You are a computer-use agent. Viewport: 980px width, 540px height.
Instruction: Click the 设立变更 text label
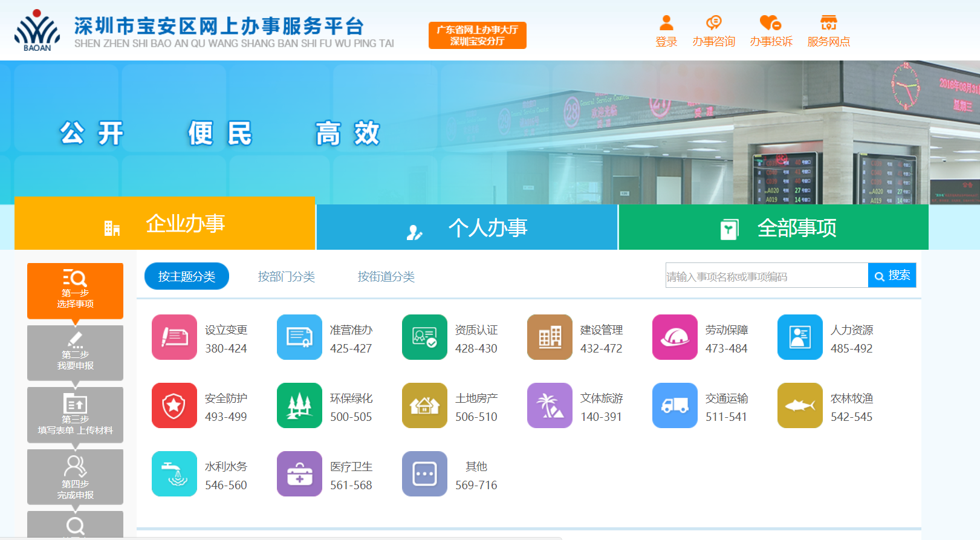[x=226, y=330]
